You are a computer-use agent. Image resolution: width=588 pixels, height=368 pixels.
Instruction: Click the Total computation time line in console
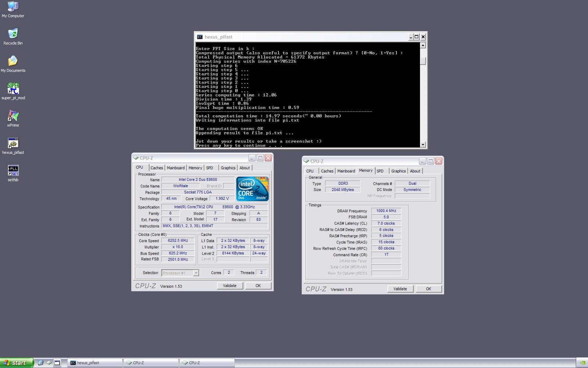268,116
